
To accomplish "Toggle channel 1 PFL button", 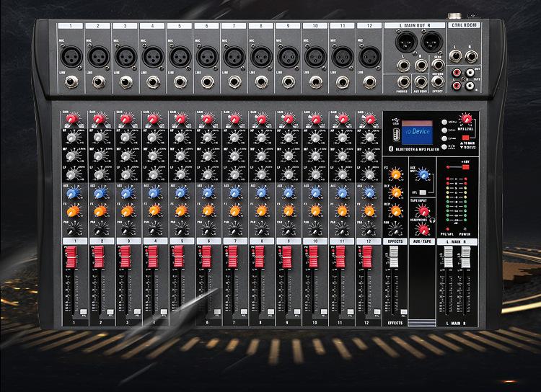I will coord(84,311).
